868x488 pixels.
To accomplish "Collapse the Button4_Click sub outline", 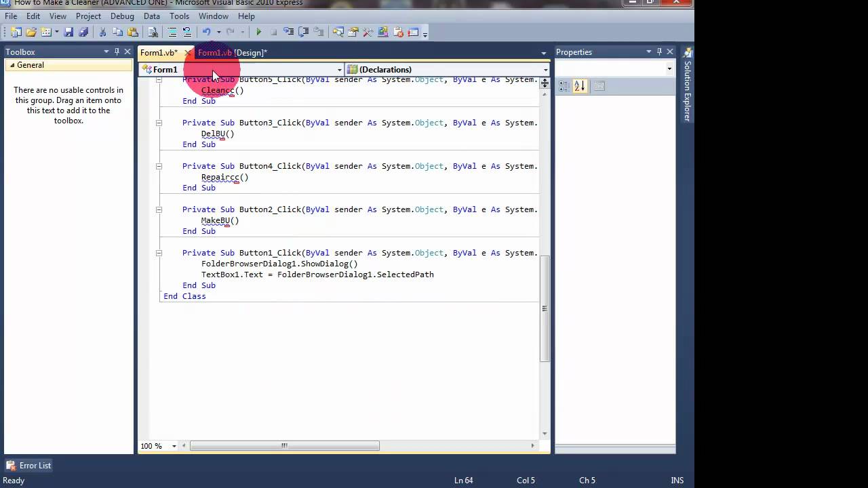I will tap(159, 166).
